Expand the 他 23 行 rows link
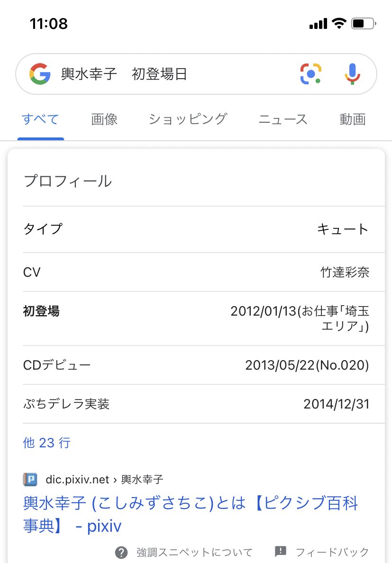This screenshot has height=563, width=392. [46, 443]
